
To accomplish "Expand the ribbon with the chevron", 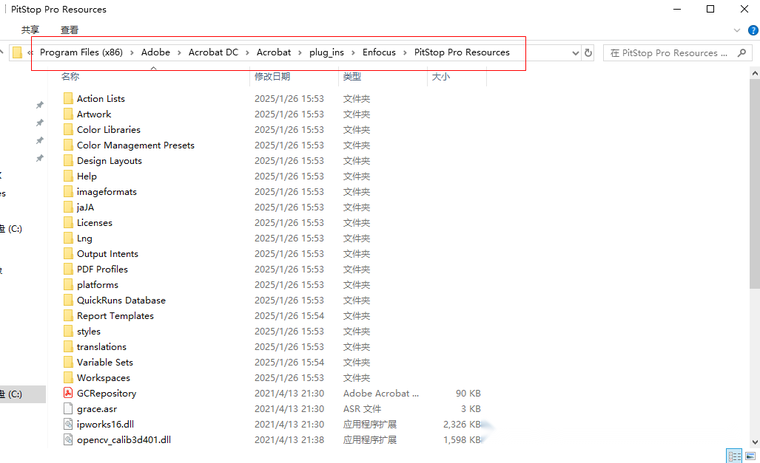I will click(737, 30).
